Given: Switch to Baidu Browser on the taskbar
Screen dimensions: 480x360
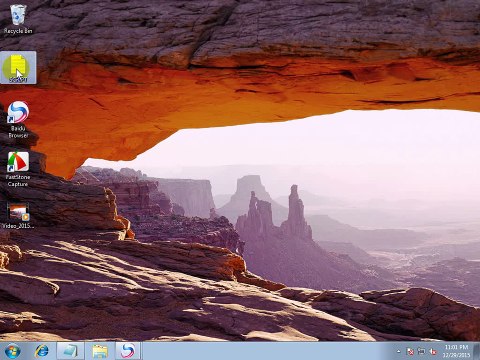Looking at the screenshot, I should [x=128, y=351].
